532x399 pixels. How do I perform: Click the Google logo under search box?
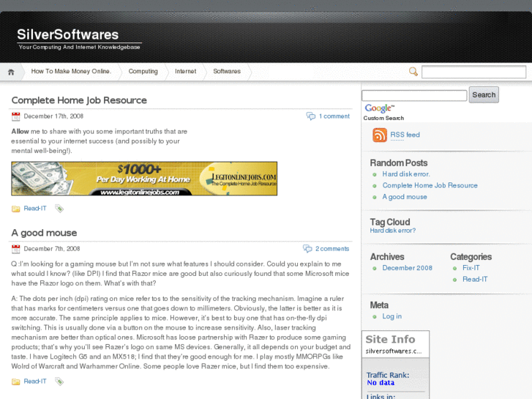[x=379, y=108]
